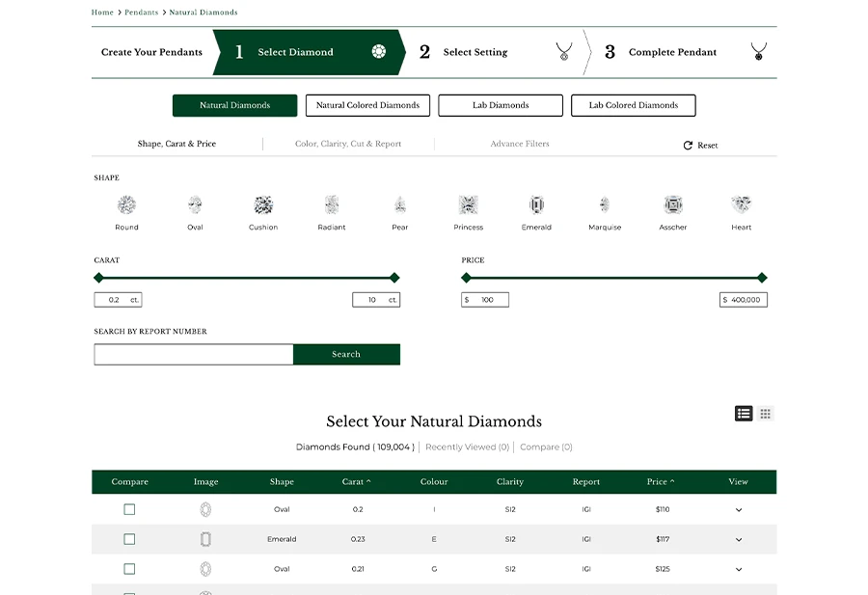This screenshot has height=595, width=868.
Task: Switch to Color, Clarity, Cut & Report filters
Action: [x=348, y=144]
